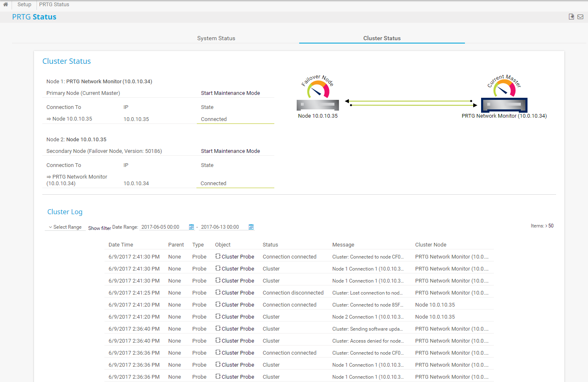Click Cluster Probe icon in first log row

218,256
